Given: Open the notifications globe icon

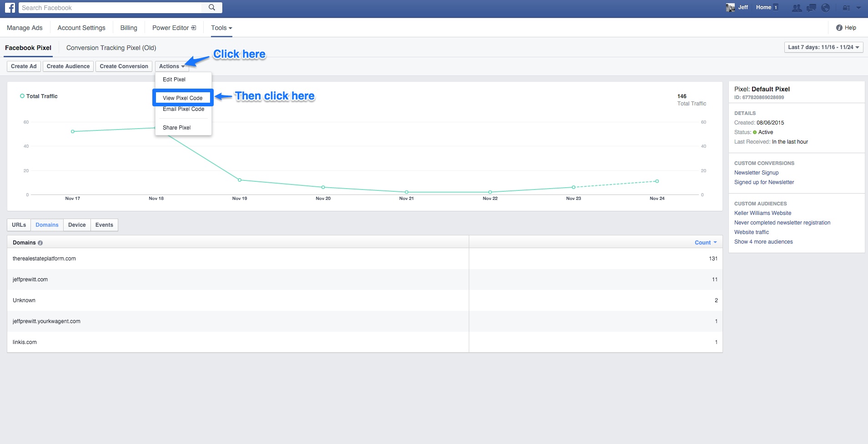Looking at the screenshot, I should 826,8.
